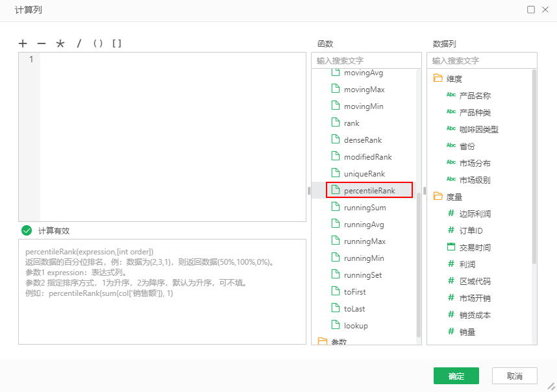Image resolution: width=557 pixels, height=392 pixels.
Task: Expand the 参数 folder in functions
Action: (x=323, y=341)
